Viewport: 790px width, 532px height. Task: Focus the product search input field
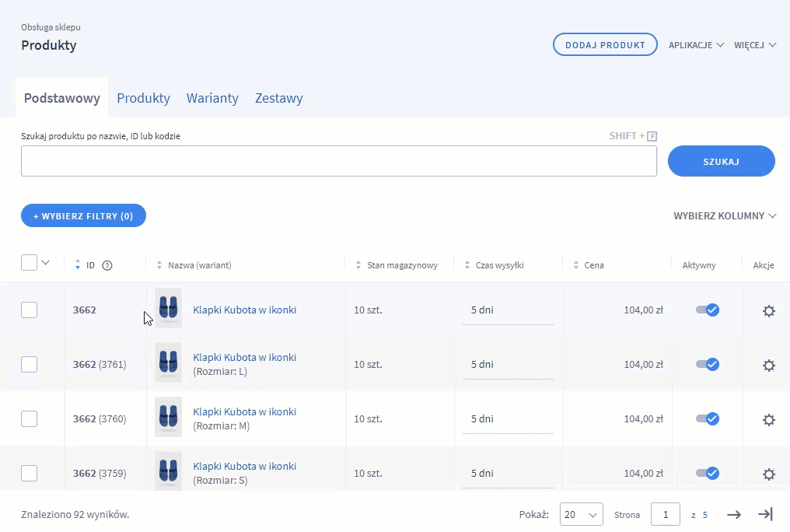[x=339, y=161]
